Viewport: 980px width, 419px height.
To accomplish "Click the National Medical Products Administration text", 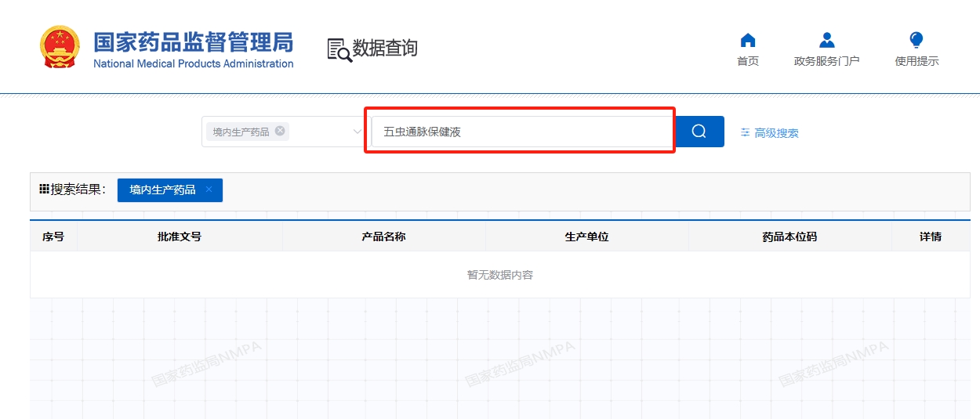I will tap(194, 63).
